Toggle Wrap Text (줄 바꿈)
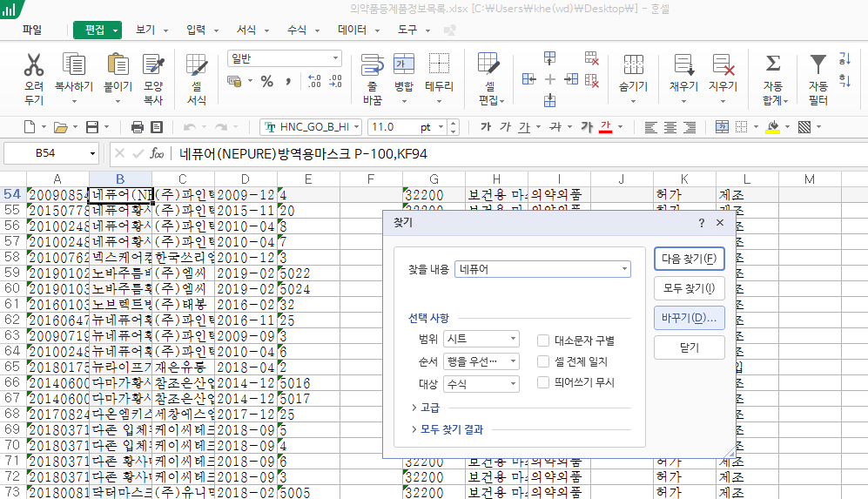This screenshot has height=499, width=868. pos(372,64)
